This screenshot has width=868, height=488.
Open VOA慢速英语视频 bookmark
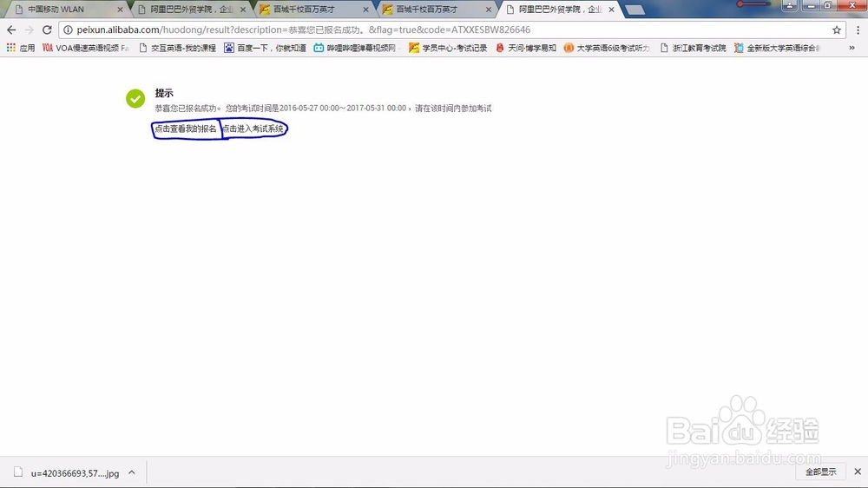click(86, 48)
